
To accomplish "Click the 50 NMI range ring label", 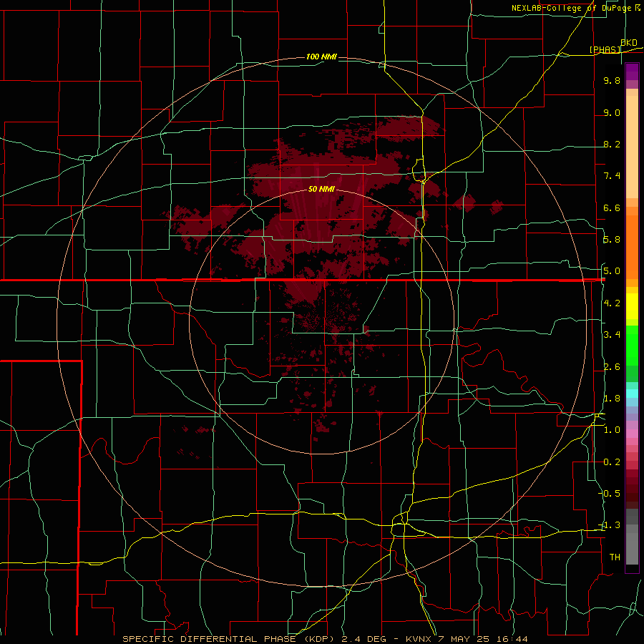I will point(321,189).
